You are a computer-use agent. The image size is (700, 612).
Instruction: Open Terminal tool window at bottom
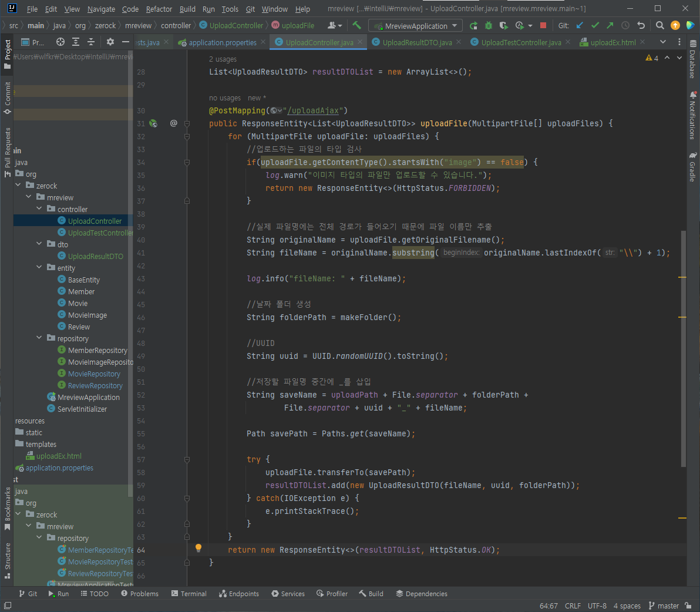pos(189,594)
